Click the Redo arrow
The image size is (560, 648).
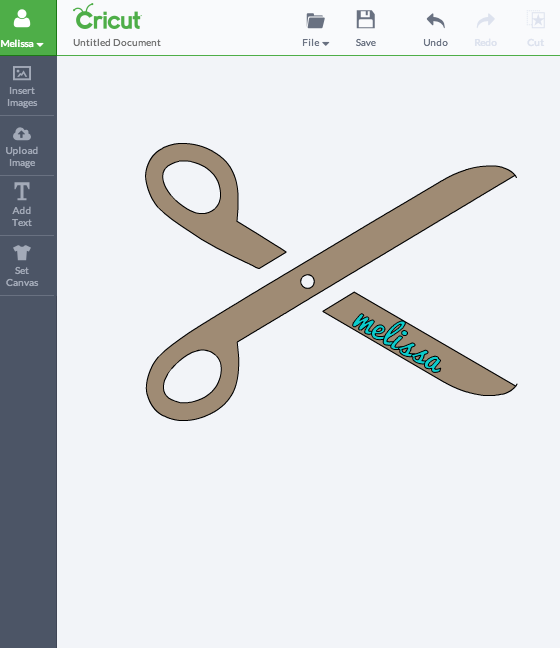pyautogui.click(x=486, y=21)
